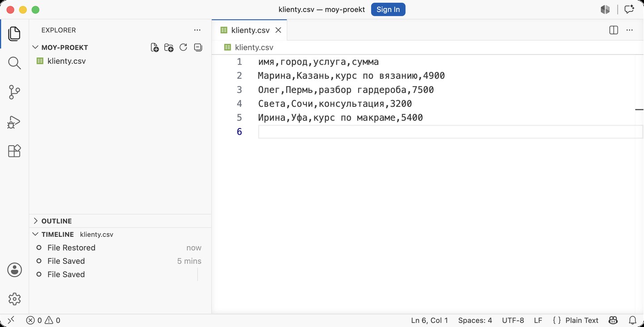This screenshot has height=327, width=644.
Task: Refresh the explorer file list
Action: tap(183, 47)
